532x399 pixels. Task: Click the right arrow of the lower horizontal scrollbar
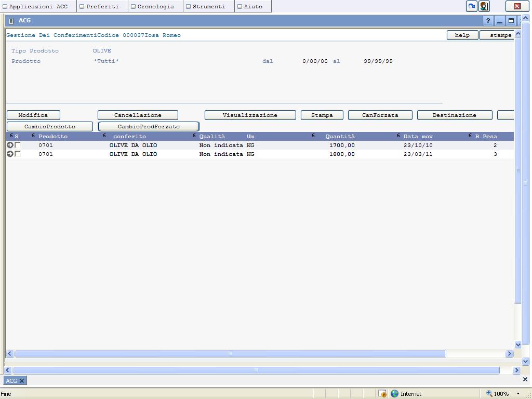pos(516,370)
